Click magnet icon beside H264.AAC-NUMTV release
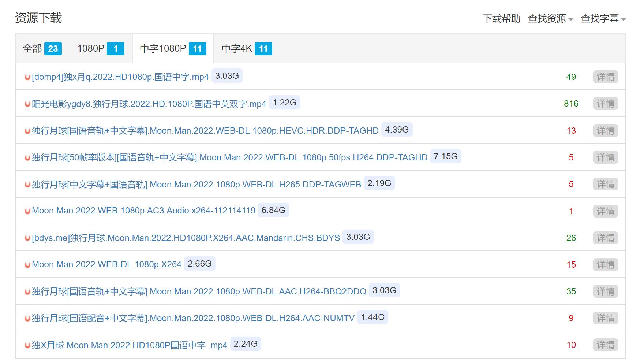 (x=27, y=319)
